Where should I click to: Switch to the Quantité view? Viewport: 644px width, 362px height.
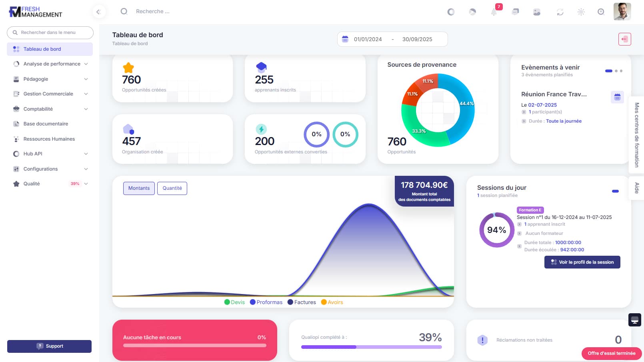[172, 188]
